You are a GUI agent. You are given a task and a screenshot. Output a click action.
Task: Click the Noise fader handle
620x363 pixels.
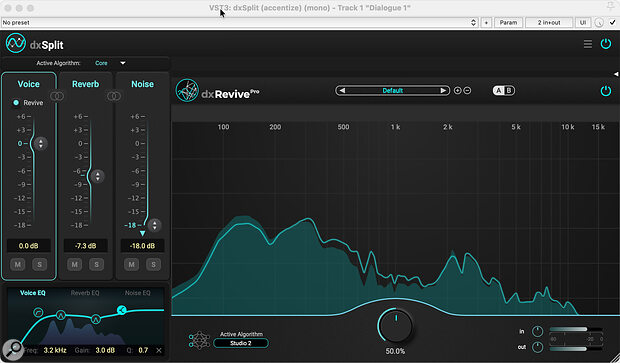tap(154, 225)
